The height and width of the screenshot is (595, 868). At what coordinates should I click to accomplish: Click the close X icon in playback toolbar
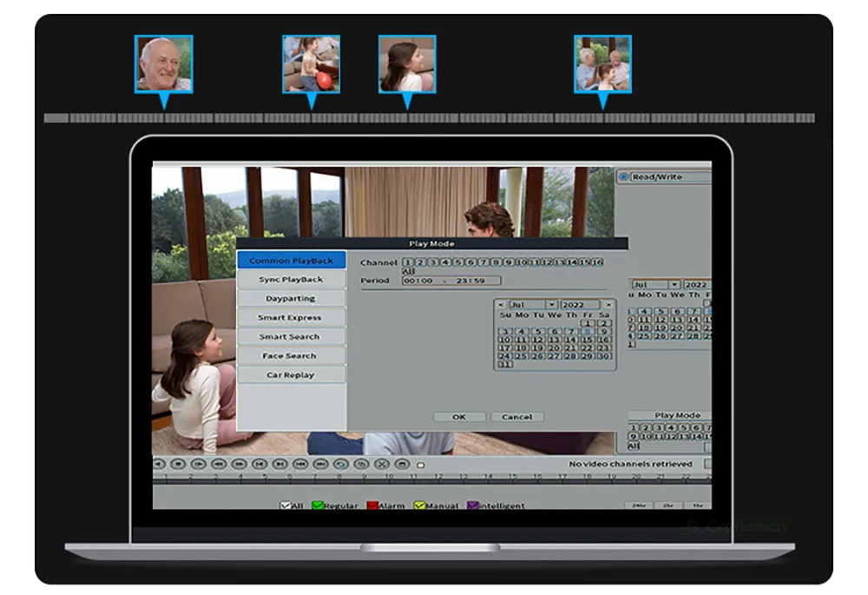(381, 464)
